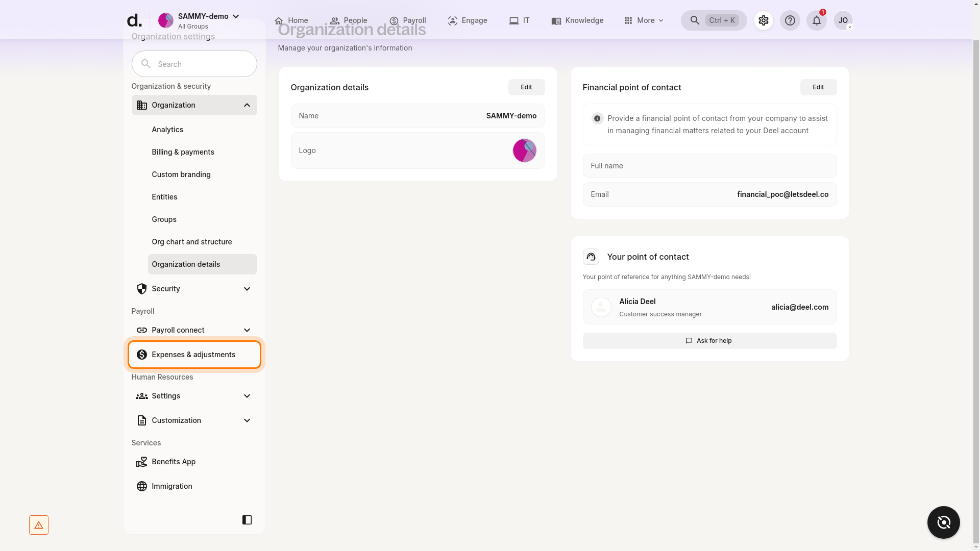The width and height of the screenshot is (980, 551).
Task: Edit Financial point of contact
Action: tap(818, 87)
